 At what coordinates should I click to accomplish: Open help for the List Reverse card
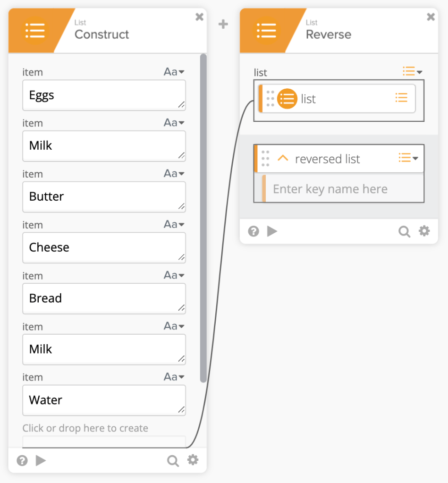point(254,231)
